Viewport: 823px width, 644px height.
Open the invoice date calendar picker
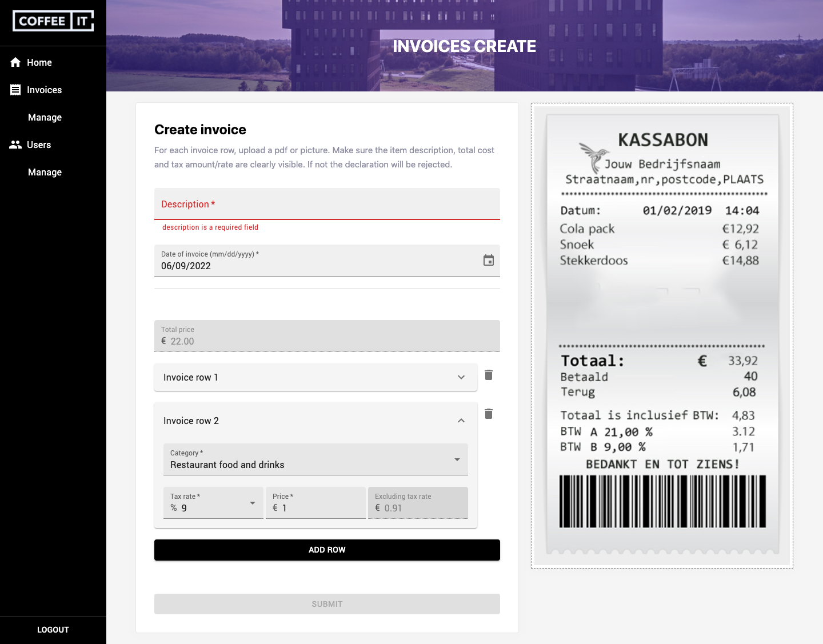pos(488,261)
